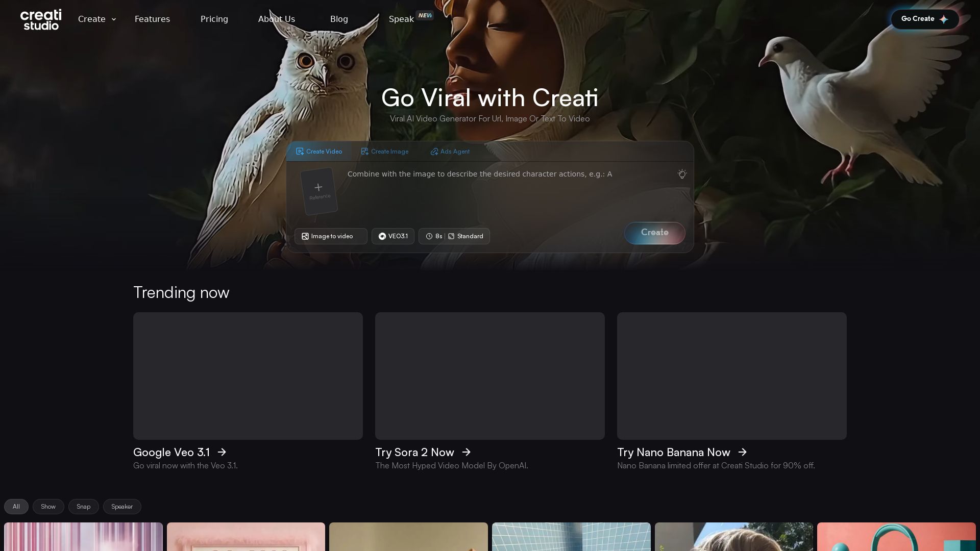Open the 8s Standard duration settings
Viewport: 980px width, 551px height.
pyautogui.click(x=454, y=236)
